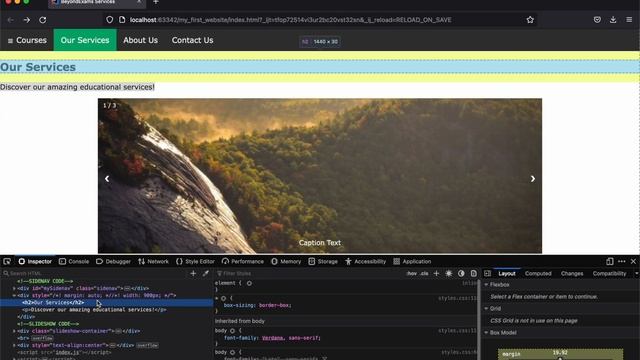Select the Changes sidebar tab
This screenshot has height=360, width=640.
click(572, 273)
